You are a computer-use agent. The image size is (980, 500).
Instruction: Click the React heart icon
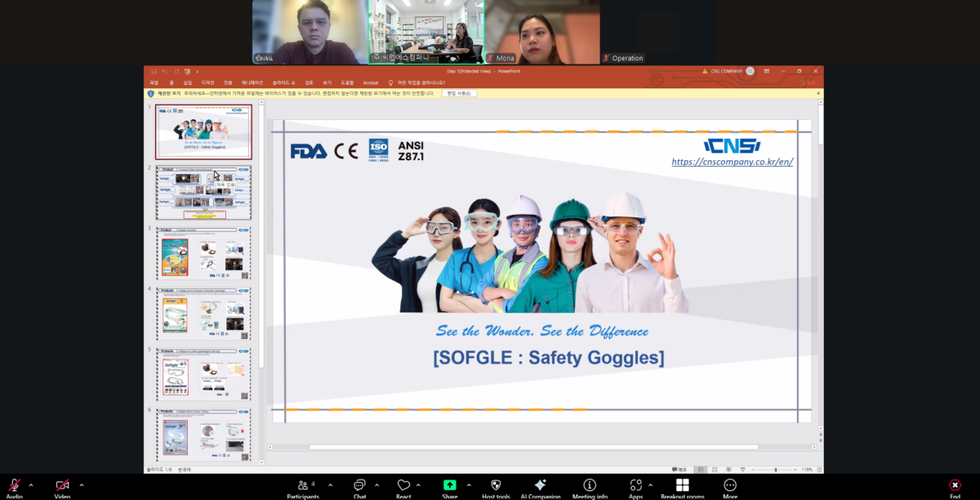coord(403,486)
